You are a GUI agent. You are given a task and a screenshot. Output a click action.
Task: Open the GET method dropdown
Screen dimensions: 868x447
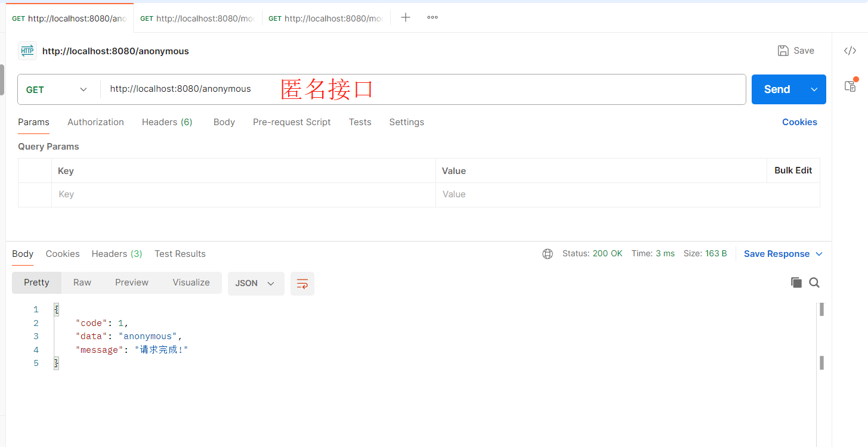[x=58, y=89]
